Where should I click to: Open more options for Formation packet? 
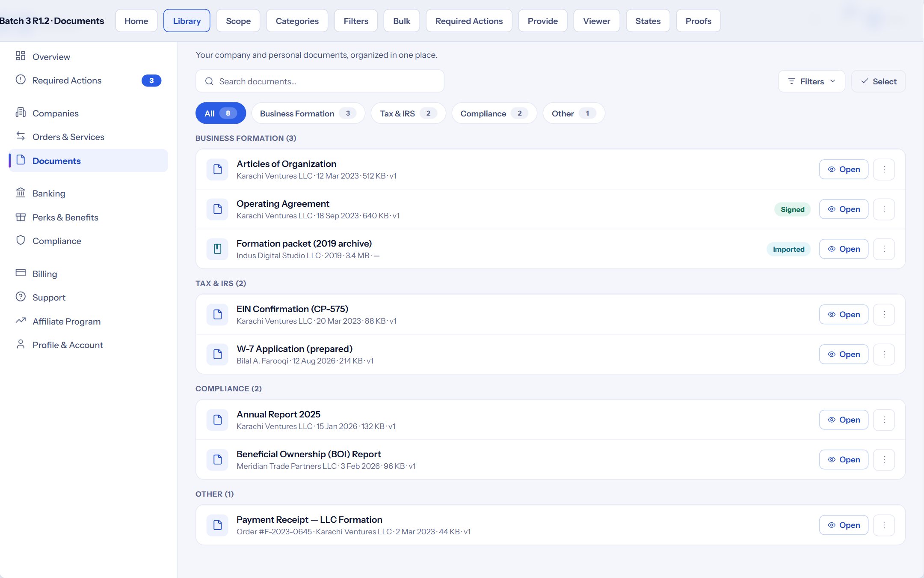pyautogui.click(x=884, y=249)
